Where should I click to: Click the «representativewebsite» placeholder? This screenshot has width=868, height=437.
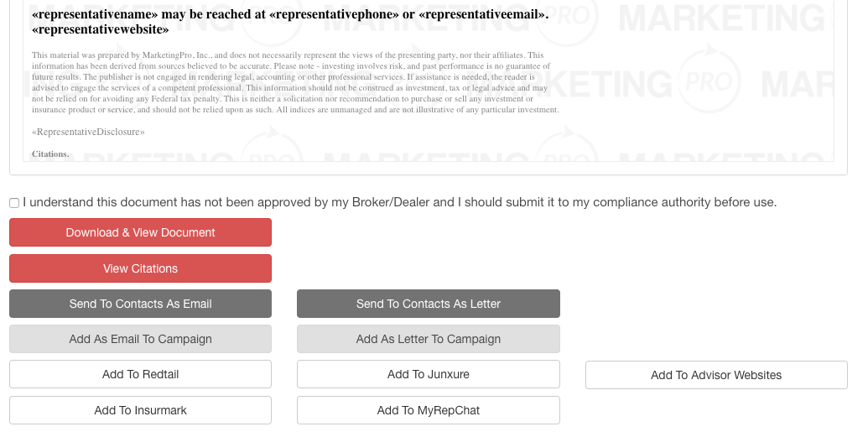[100, 30]
